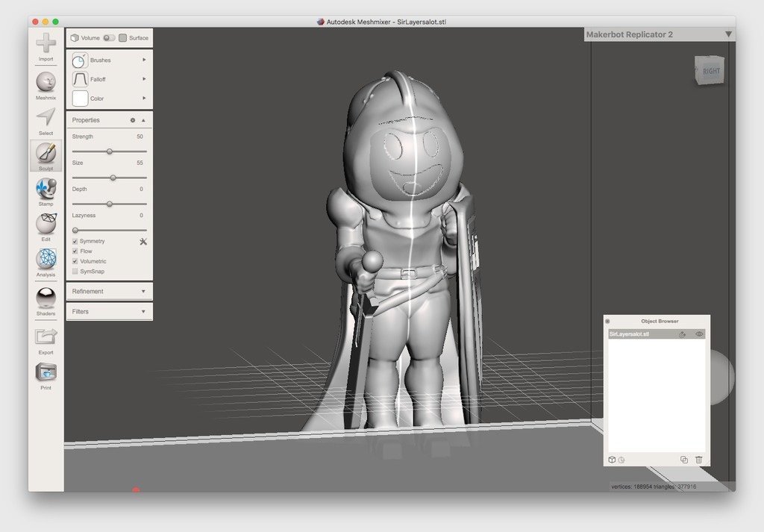This screenshot has height=532, width=764.
Task: Open the Makerbot Replicator 2 printer dropdown
Action: click(728, 34)
